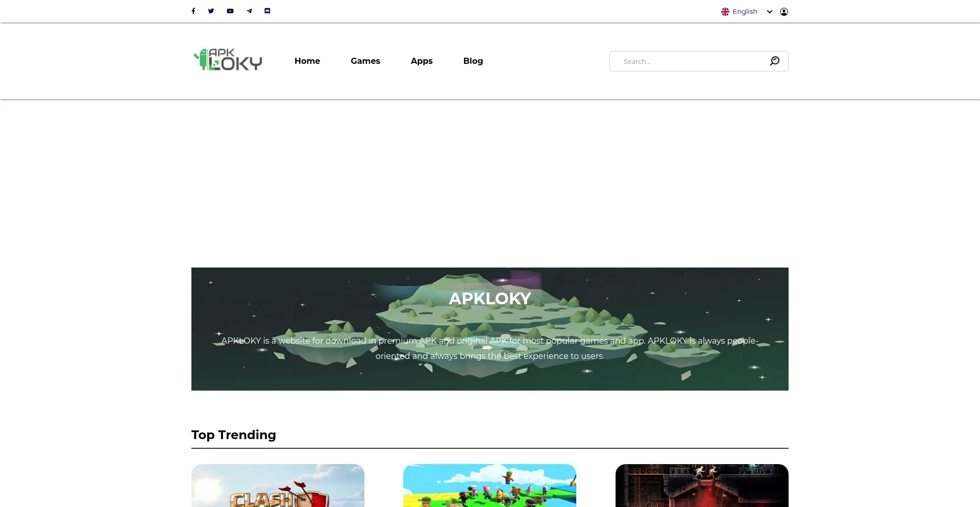Click the Twitter bird icon
980x507 pixels.
[x=211, y=11]
